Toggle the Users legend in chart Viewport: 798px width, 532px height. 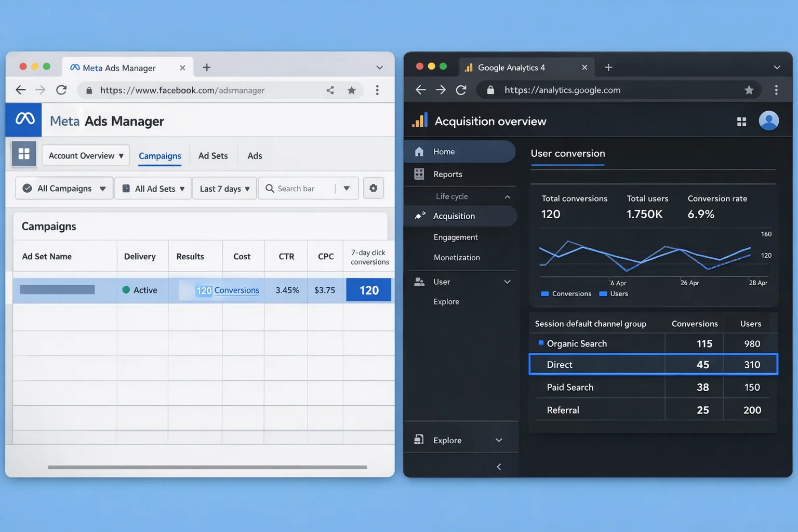pos(614,294)
